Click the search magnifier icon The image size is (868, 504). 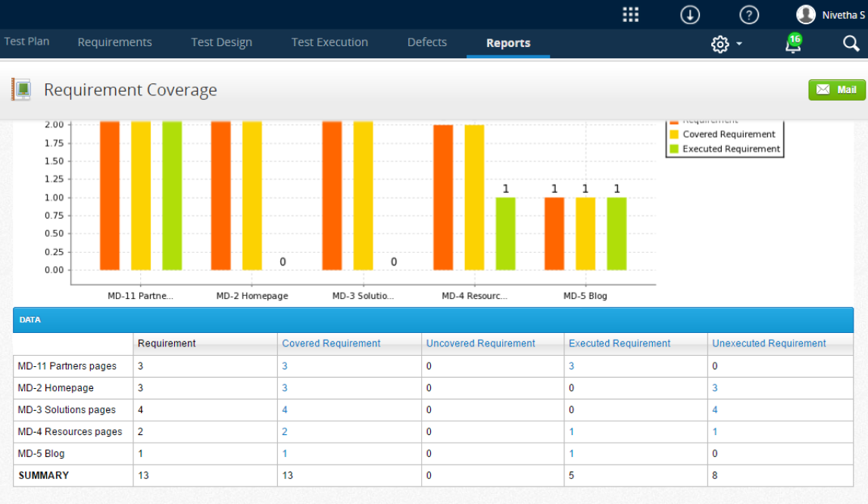point(851,44)
